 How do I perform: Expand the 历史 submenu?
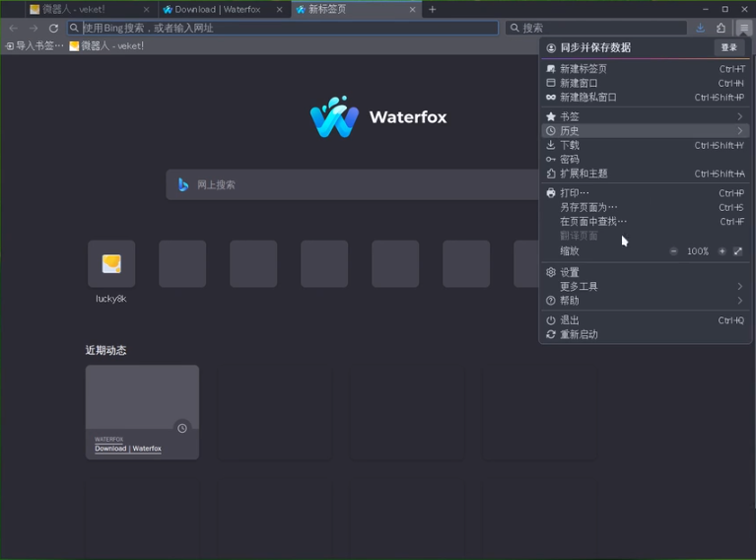click(645, 131)
